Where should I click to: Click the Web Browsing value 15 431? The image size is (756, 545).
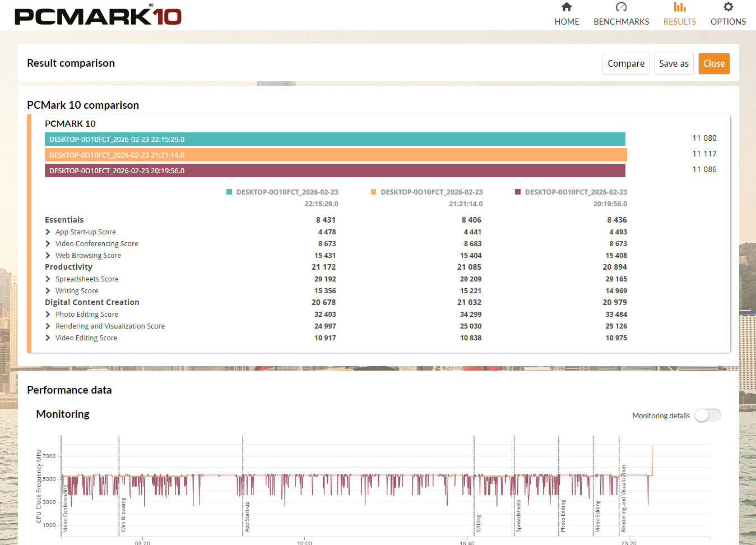tap(325, 256)
